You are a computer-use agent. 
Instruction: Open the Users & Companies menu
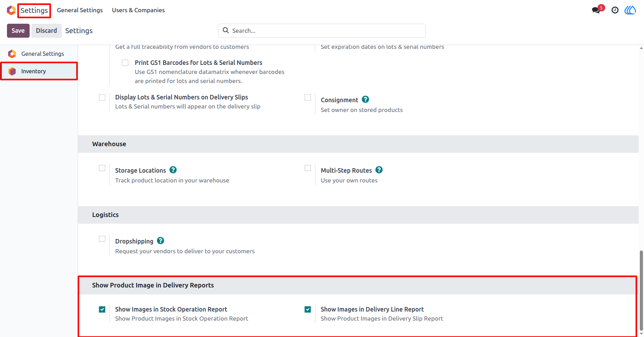[138, 10]
